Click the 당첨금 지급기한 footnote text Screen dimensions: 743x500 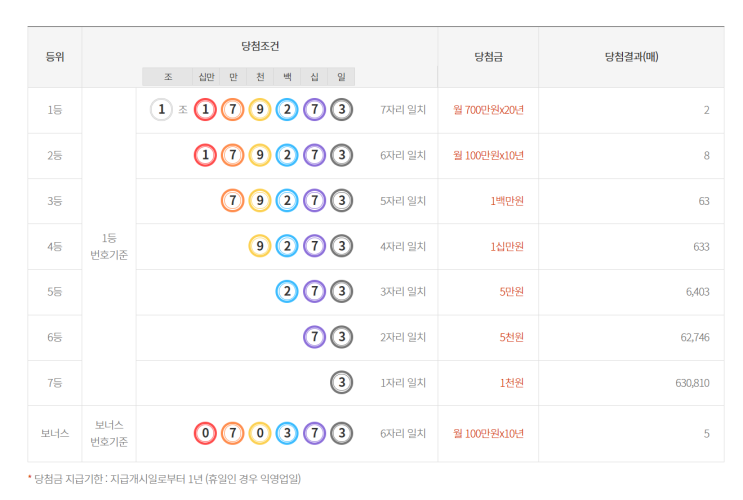click(168, 479)
